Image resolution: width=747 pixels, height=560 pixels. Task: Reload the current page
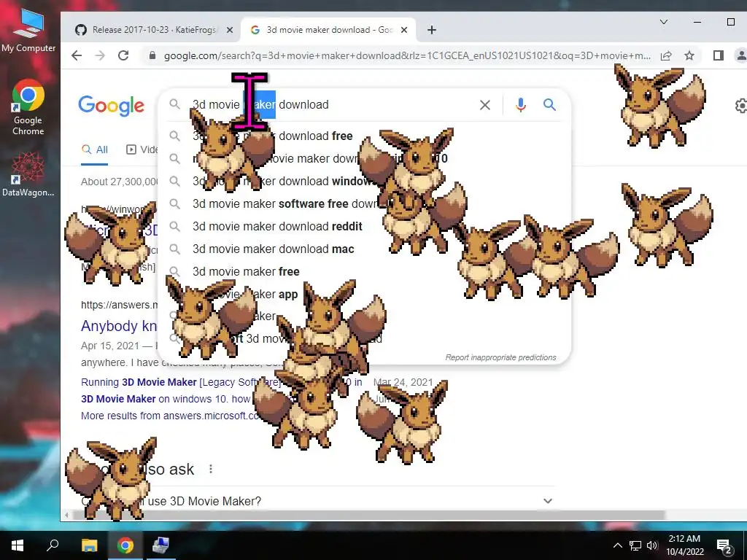coord(123,55)
